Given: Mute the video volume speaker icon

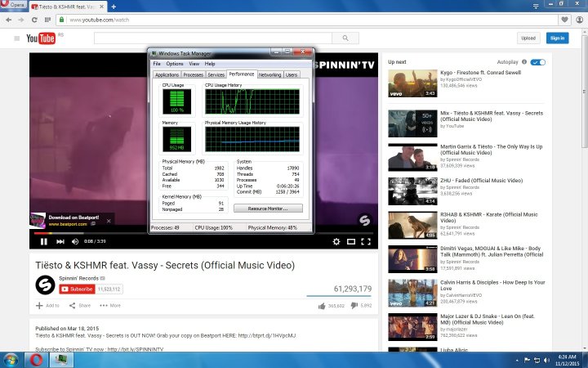Looking at the screenshot, I should (x=75, y=241).
